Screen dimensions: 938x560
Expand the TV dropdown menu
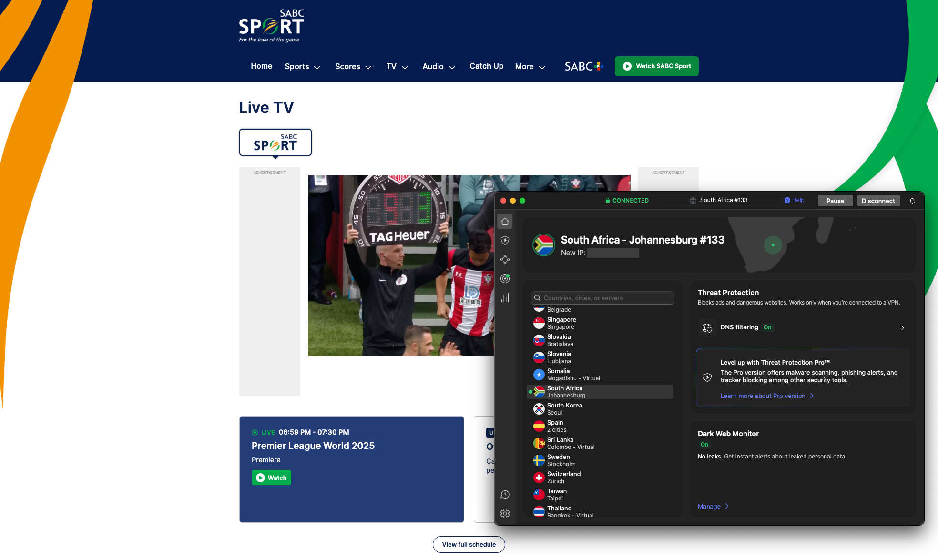(397, 67)
